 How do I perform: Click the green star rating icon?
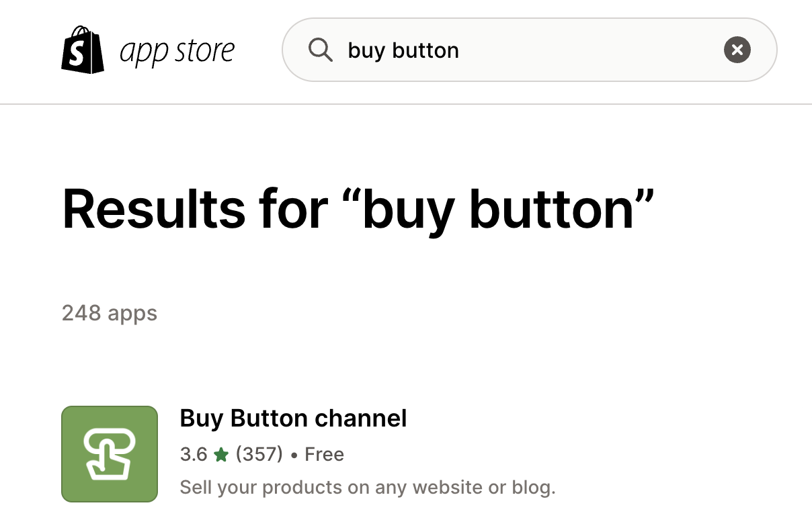[x=221, y=455]
